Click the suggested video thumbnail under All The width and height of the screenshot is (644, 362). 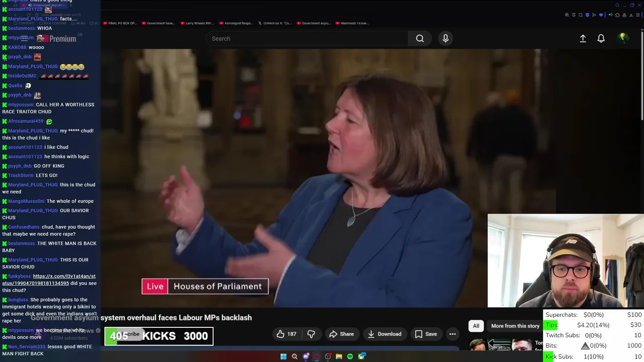point(500,345)
